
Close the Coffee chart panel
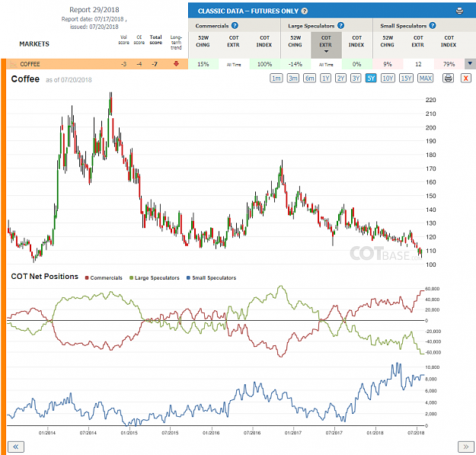[x=465, y=79]
